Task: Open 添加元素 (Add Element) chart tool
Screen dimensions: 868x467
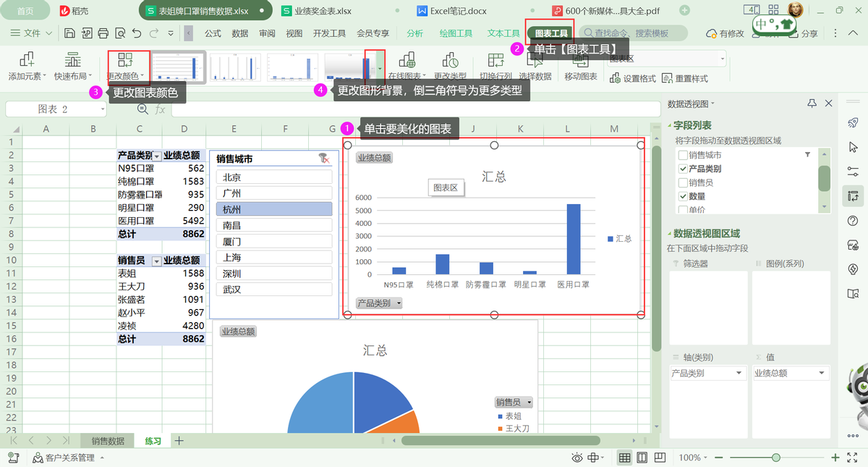Action: [27, 66]
